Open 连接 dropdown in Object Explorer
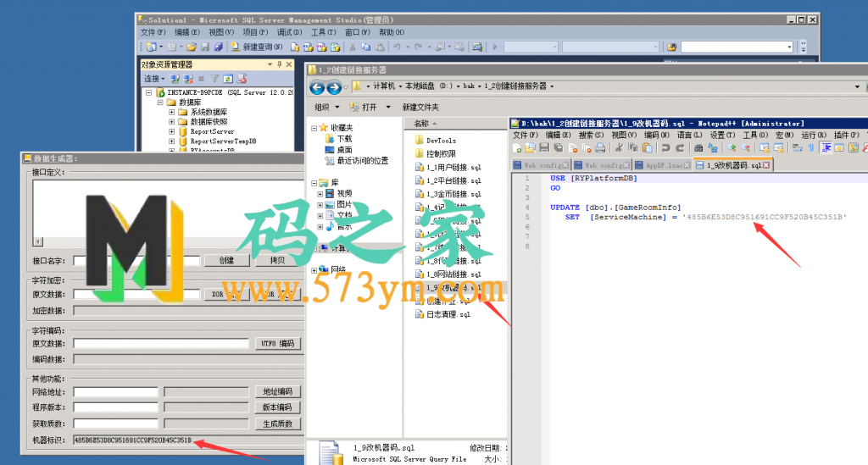Viewport: 868px width, 465px height. point(154,79)
